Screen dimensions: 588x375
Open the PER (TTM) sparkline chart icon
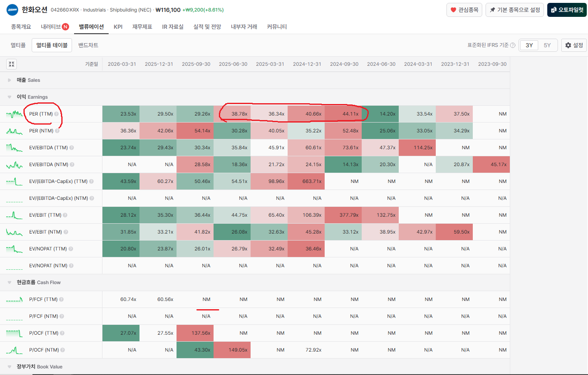click(x=14, y=114)
